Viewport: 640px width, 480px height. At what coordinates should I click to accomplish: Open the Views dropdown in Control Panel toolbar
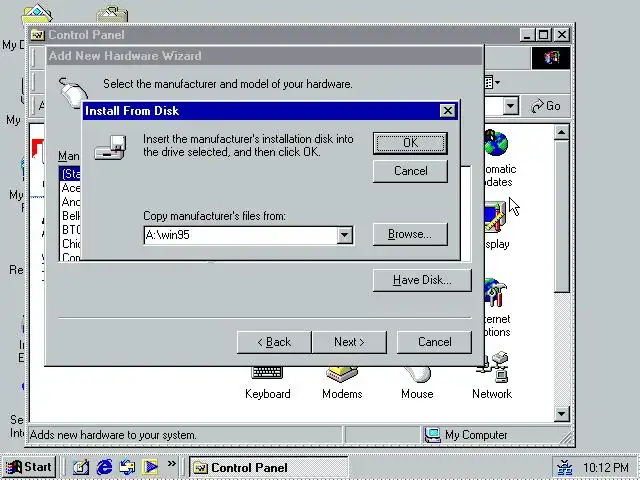pos(492,83)
